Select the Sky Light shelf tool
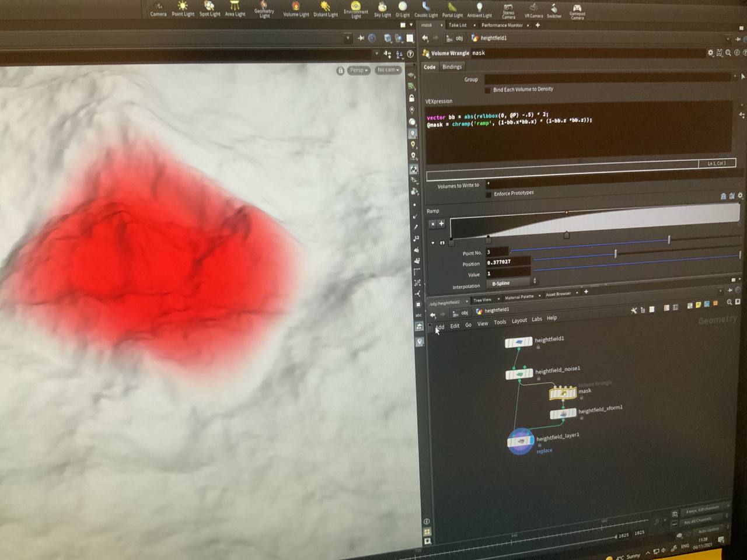747x560 pixels. coord(382,10)
